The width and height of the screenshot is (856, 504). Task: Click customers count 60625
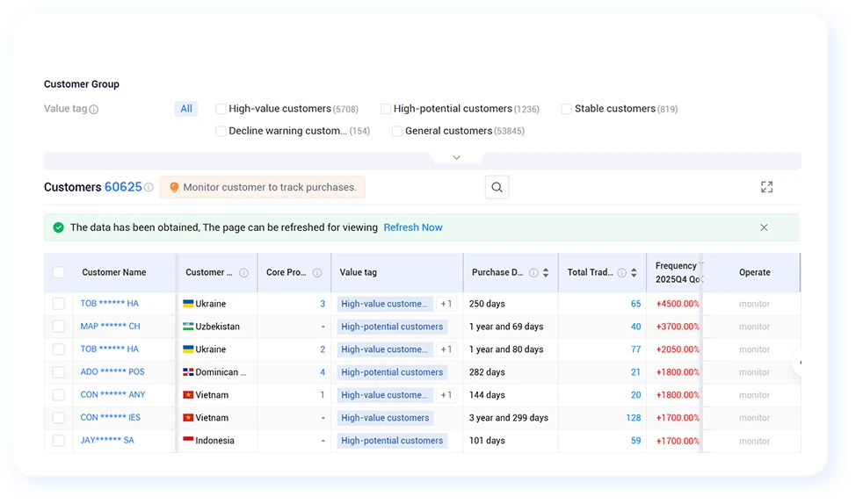(x=123, y=187)
